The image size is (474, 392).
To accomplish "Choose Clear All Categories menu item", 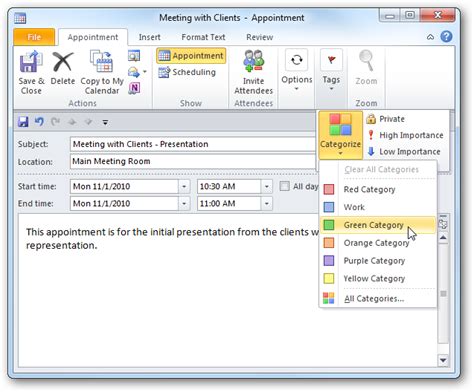I will pyautogui.click(x=378, y=170).
